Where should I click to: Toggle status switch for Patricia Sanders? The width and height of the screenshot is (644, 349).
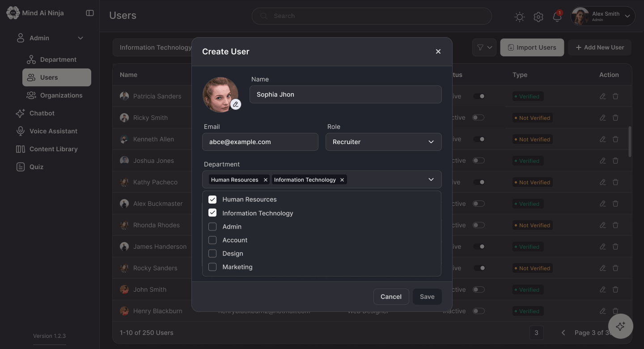click(479, 96)
